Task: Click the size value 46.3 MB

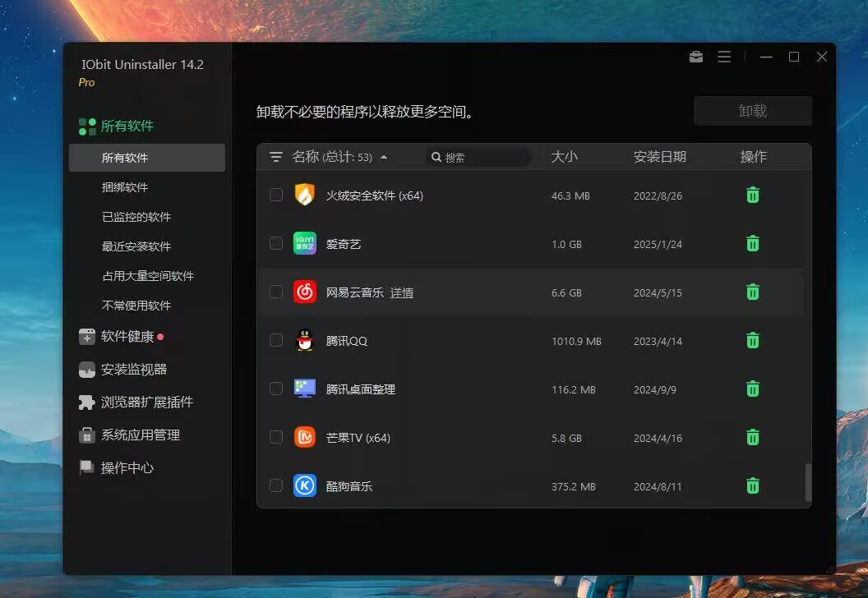Action: tap(570, 195)
